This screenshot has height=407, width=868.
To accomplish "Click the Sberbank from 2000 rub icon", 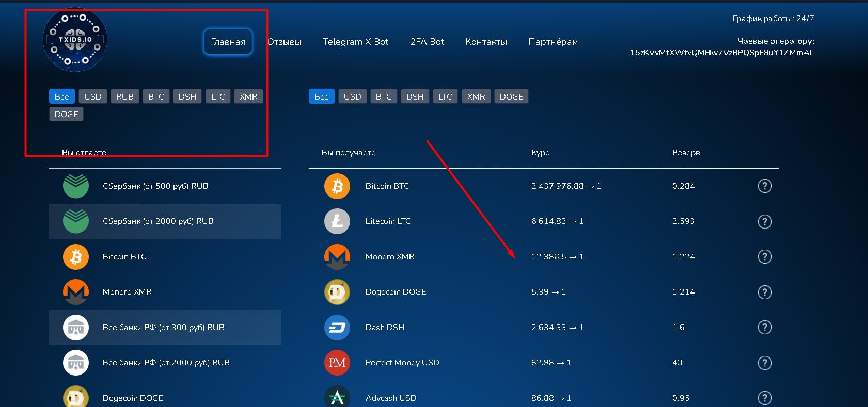I will (76, 221).
